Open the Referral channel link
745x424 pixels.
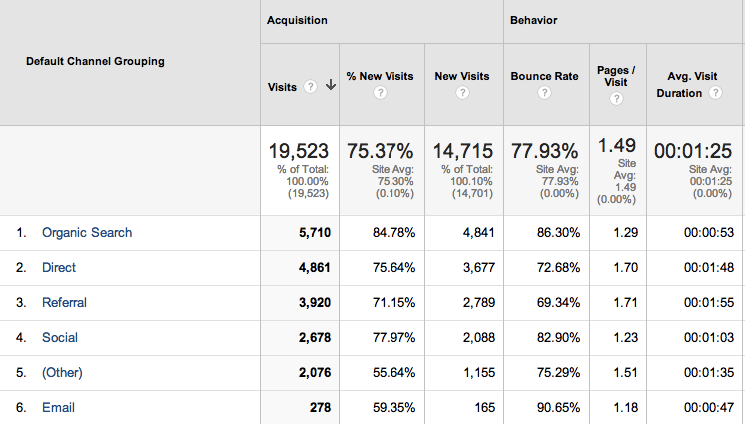(x=64, y=303)
